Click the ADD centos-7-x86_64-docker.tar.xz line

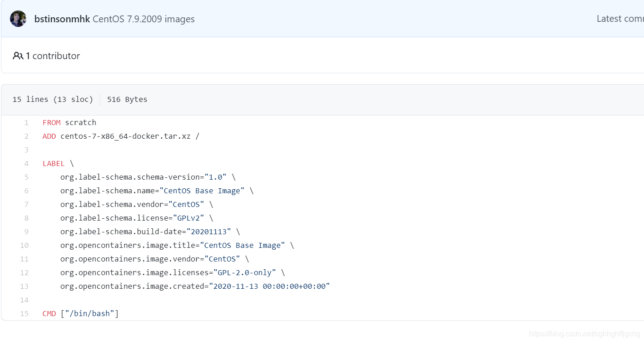(121, 136)
